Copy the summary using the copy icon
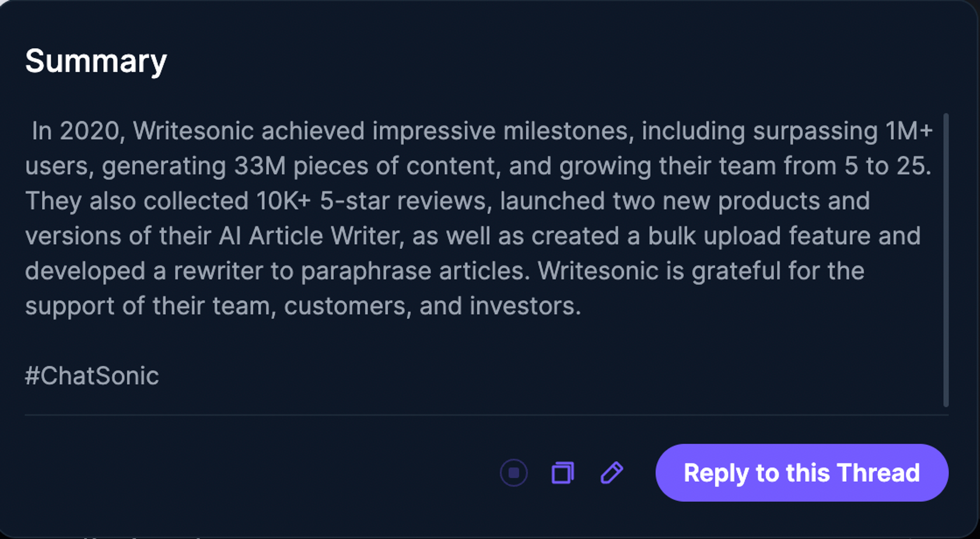The image size is (980, 539). coord(563,472)
